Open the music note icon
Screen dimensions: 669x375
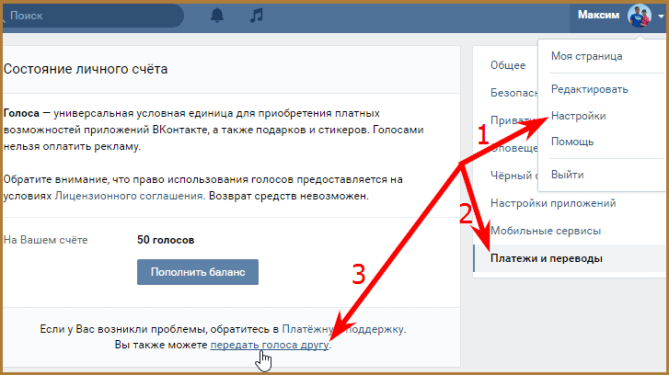click(256, 15)
